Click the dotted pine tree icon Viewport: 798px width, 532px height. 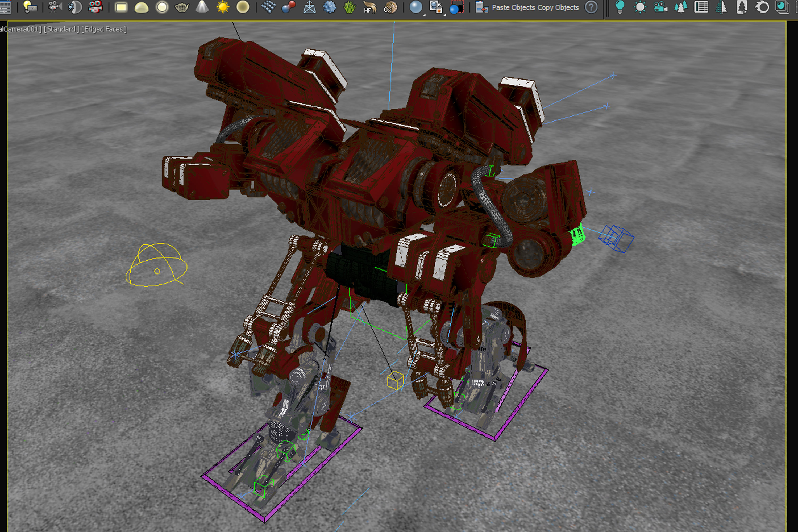pyautogui.click(x=721, y=7)
